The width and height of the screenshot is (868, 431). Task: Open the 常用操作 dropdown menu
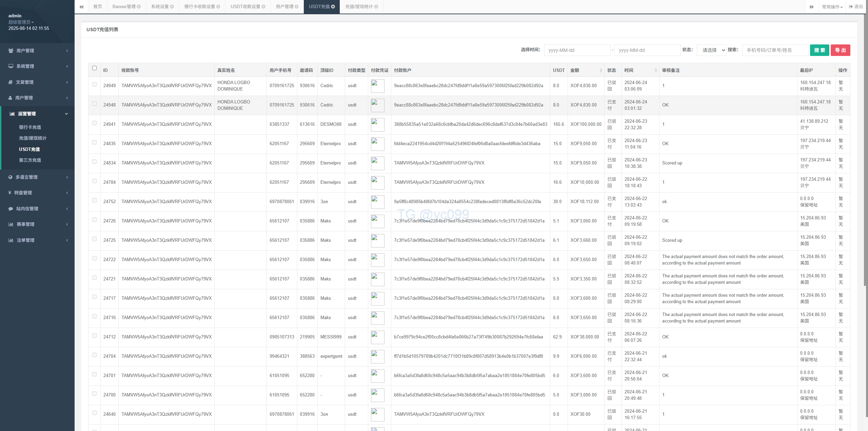click(832, 7)
